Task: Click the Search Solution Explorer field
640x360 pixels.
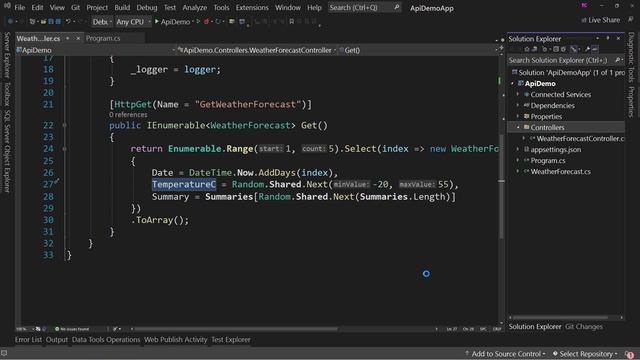Action: (566, 60)
